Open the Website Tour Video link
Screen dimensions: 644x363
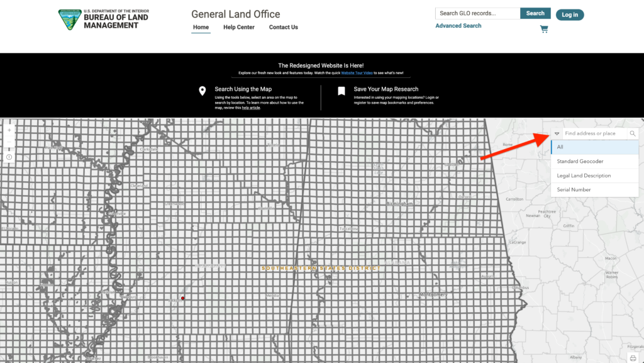coord(357,73)
